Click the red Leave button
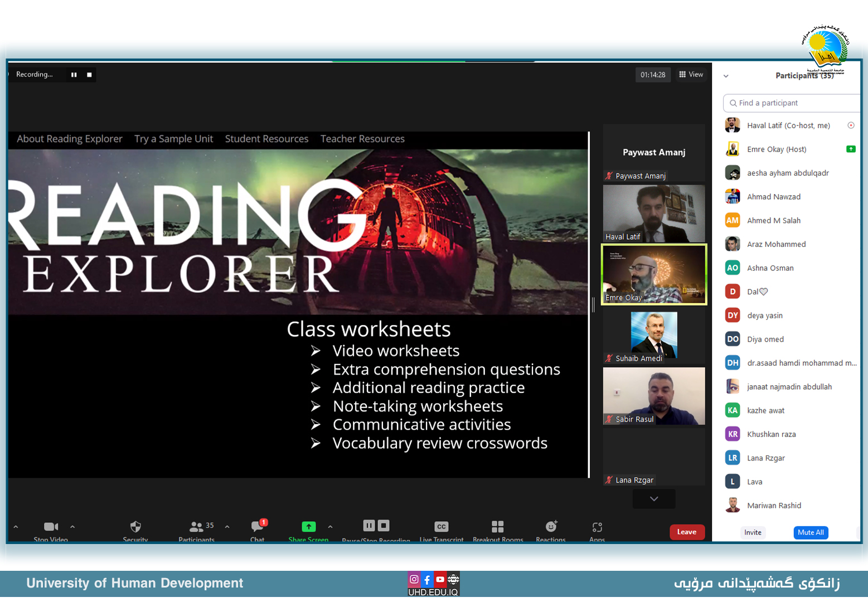 687,532
